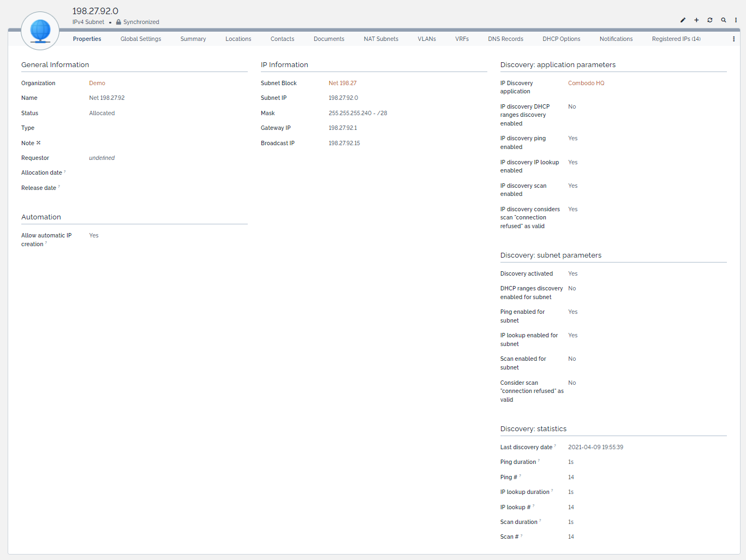
Task: Click the subnet globe icon
Action: pos(40,31)
